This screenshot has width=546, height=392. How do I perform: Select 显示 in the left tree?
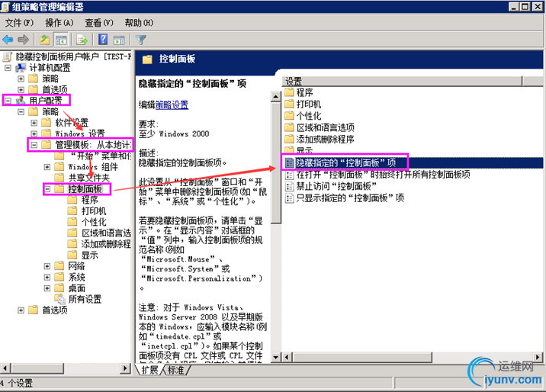tap(90, 255)
